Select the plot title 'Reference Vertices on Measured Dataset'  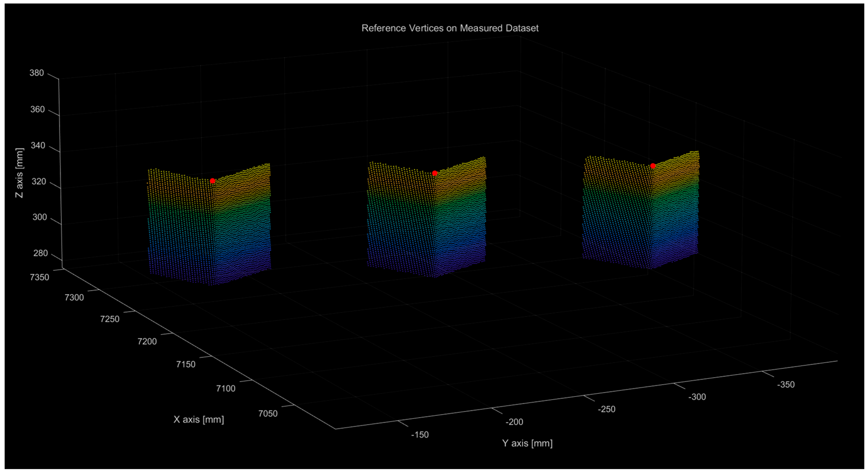coord(450,28)
